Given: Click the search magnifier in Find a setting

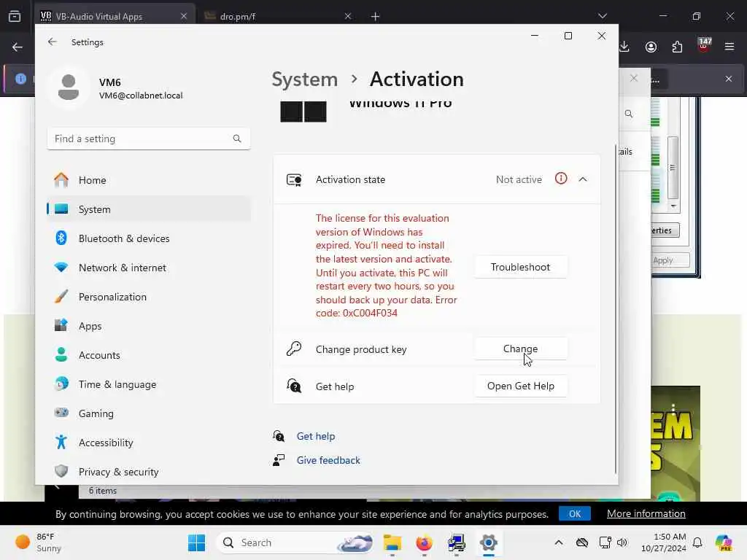Looking at the screenshot, I should (x=237, y=139).
